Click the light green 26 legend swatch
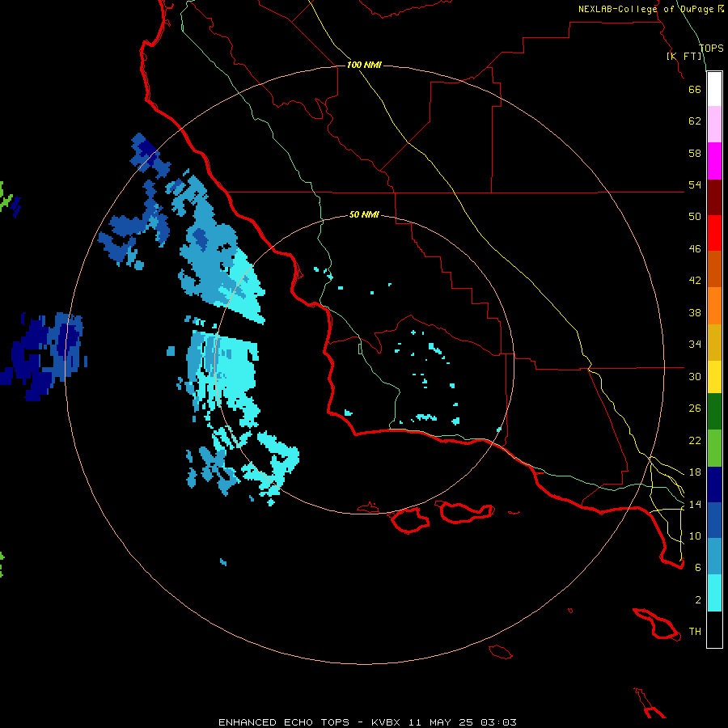Screen dimensions: 728x728 tap(714, 448)
